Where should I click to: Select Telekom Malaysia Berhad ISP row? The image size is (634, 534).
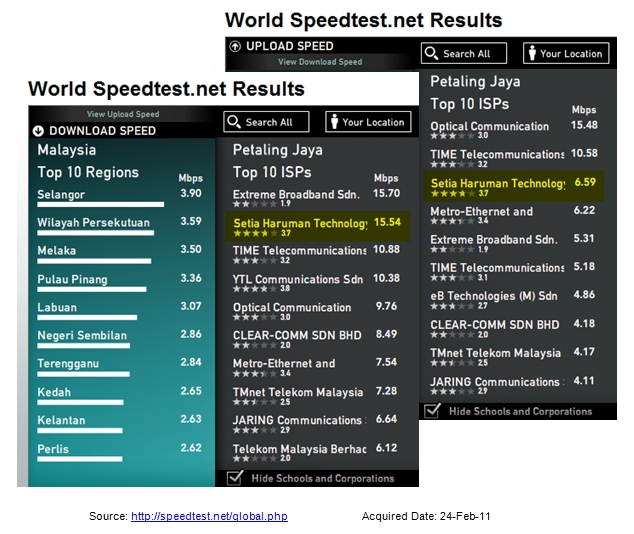click(317, 452)
